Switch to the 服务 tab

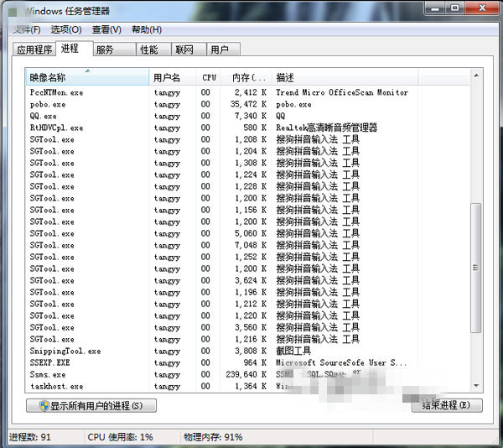[105, 49]
